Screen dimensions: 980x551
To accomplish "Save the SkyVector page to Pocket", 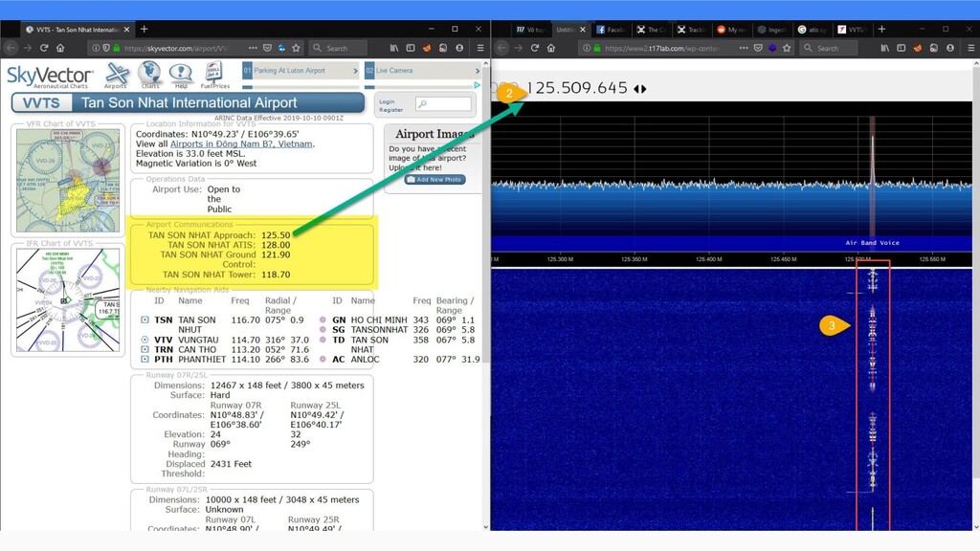I will tap(267, 48).
